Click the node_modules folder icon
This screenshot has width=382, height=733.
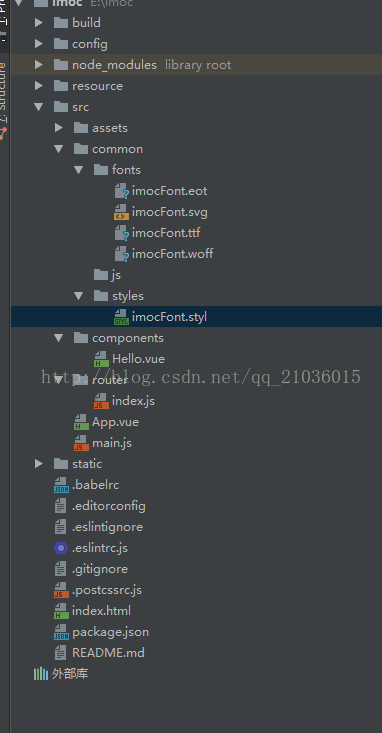[x=61, y=65]
